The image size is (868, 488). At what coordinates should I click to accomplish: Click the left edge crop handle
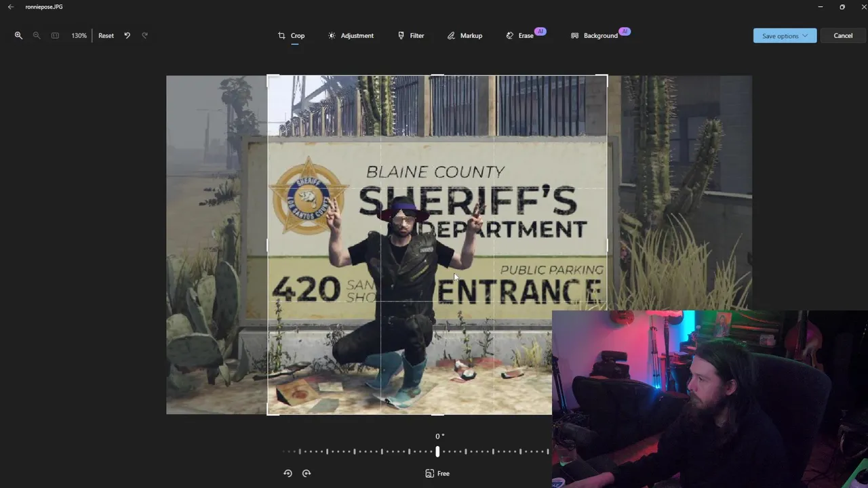(268, 245)
